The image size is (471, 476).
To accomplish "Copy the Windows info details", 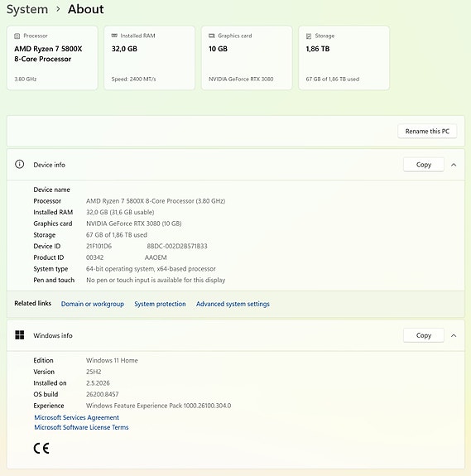I will [424, 335].
